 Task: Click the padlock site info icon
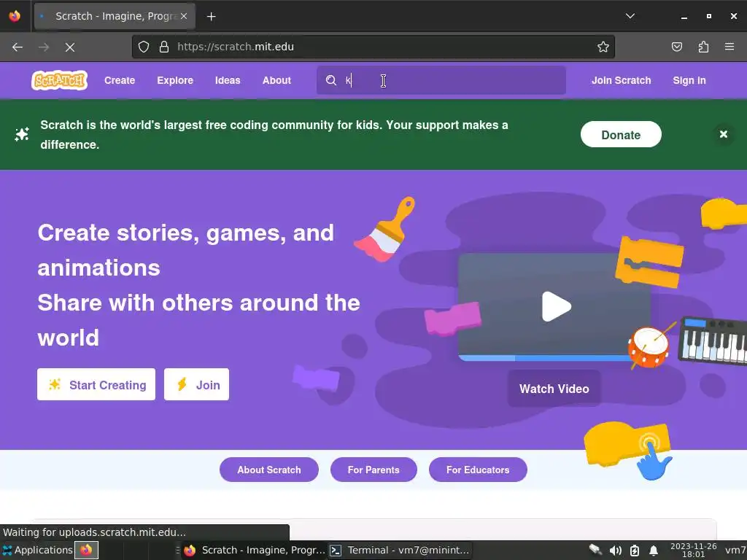[x=164, y=47]
